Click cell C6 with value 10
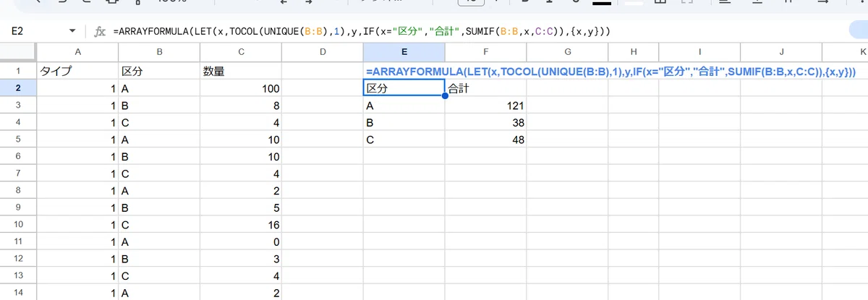Screen dimensions: 868x300 coord(241,157)
